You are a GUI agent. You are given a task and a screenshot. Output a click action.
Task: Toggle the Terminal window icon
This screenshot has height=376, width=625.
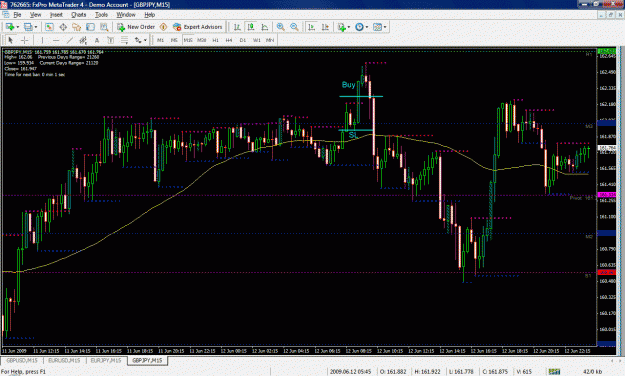(90, 27)
